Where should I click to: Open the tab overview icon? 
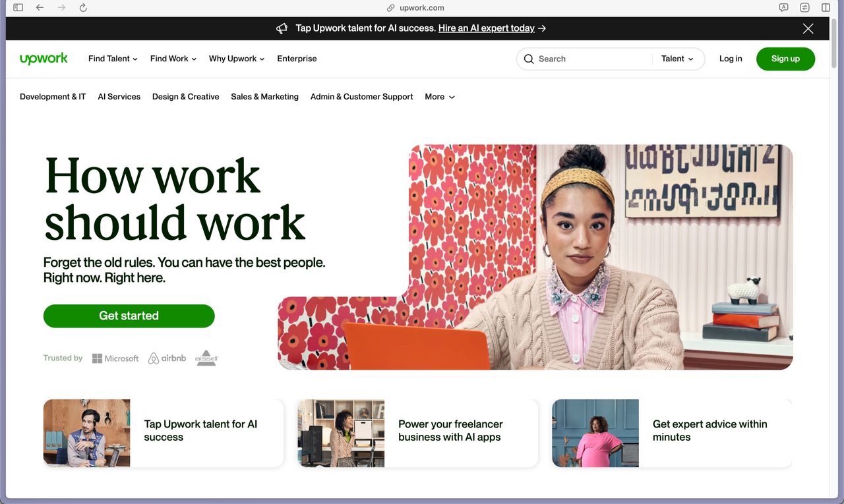(826, 8)
